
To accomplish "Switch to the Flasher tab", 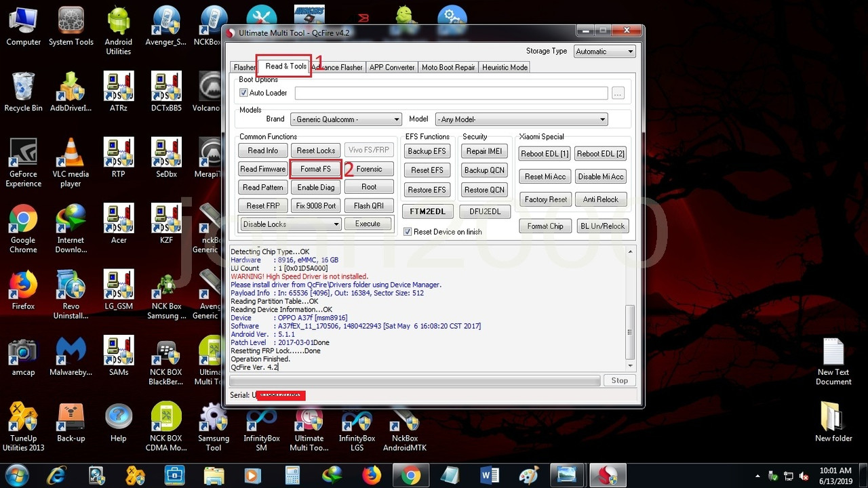I will click(x=244, y=67).
